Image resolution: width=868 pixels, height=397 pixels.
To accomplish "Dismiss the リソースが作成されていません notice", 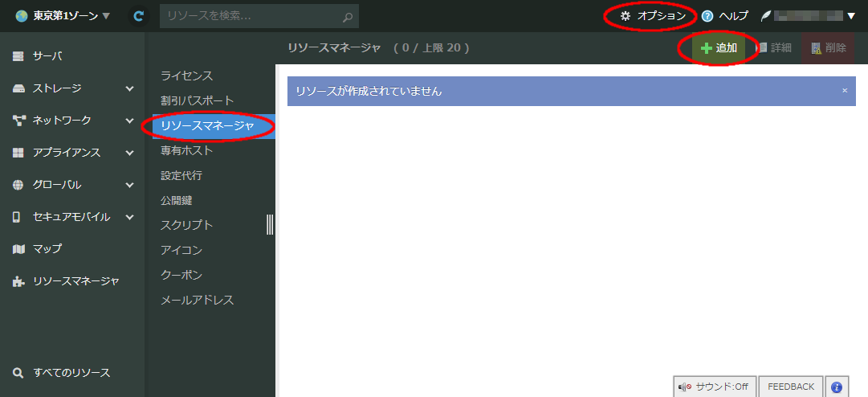I will [844, 91].
